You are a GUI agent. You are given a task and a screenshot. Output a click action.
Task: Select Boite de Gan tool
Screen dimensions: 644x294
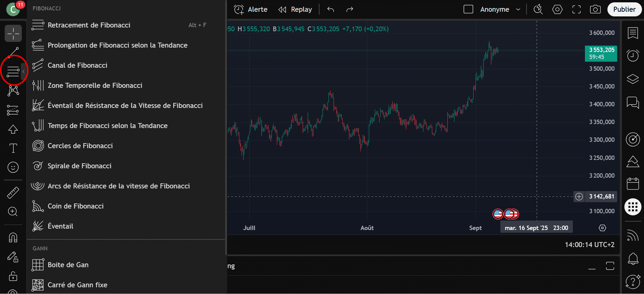(68, 265)
